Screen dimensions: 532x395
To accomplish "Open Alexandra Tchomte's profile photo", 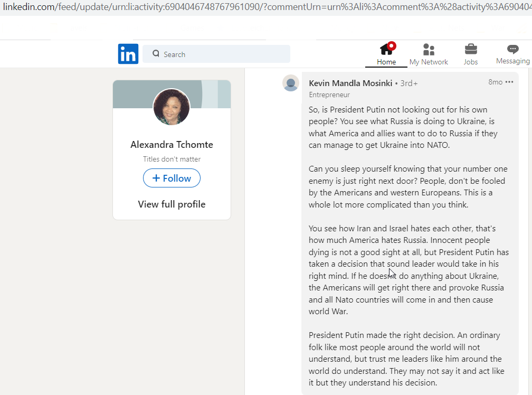I will point(172,107).
